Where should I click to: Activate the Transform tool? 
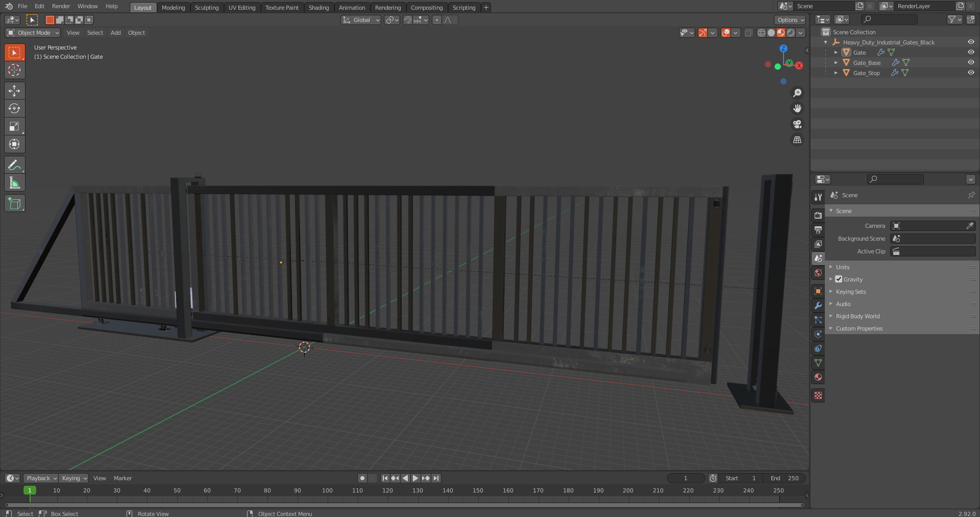[14, 144]
